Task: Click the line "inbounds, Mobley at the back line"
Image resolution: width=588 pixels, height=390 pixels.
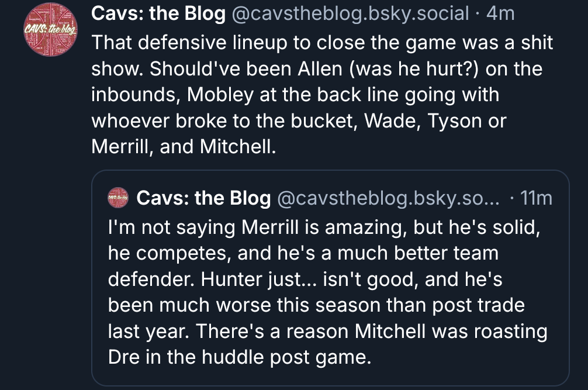Action: [295, 95]
